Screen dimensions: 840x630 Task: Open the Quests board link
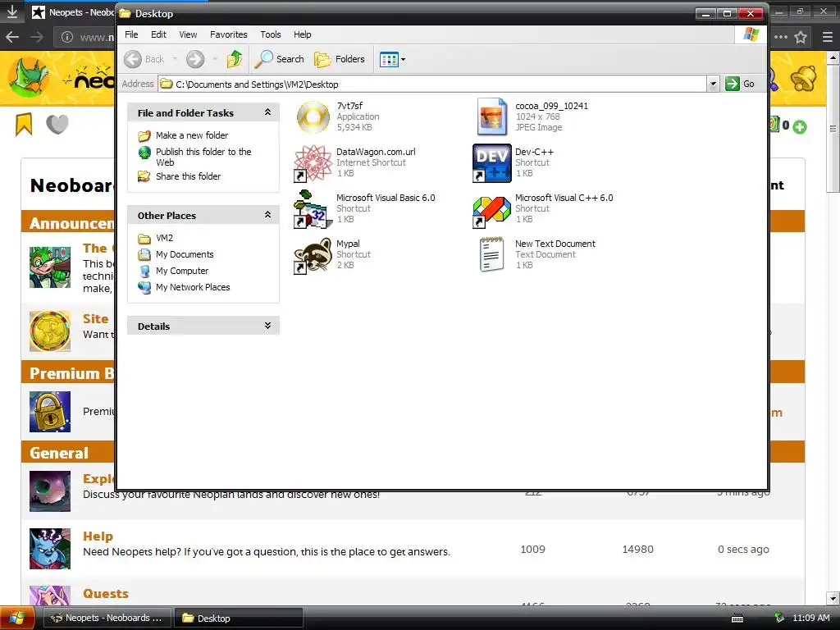(x=106, y=594)
